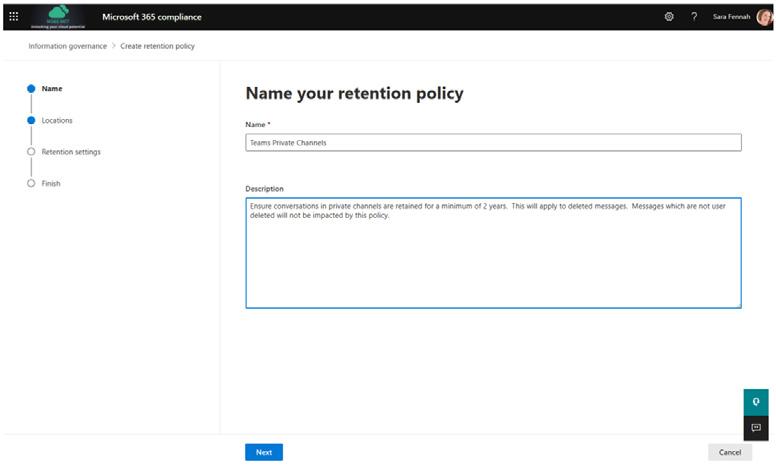Open the black feedback chat icon
The image size is (776, 468).
click(x=756, y=428)
